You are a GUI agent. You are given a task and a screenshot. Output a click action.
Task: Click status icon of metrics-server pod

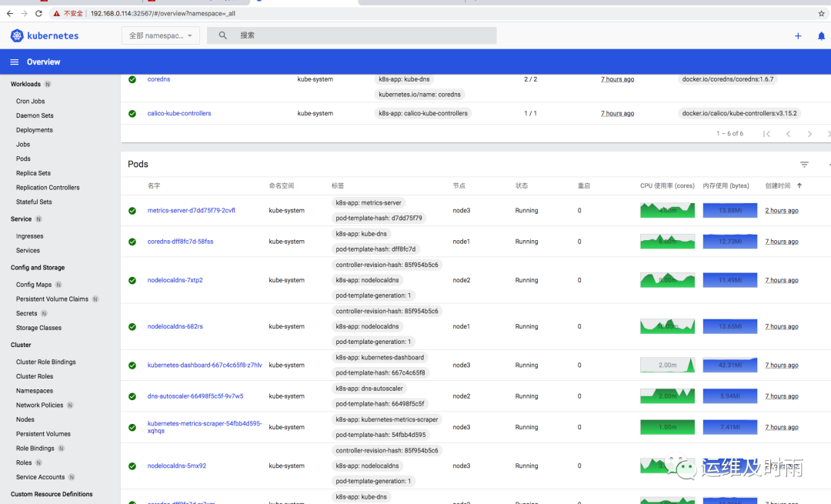pos(132,210)
